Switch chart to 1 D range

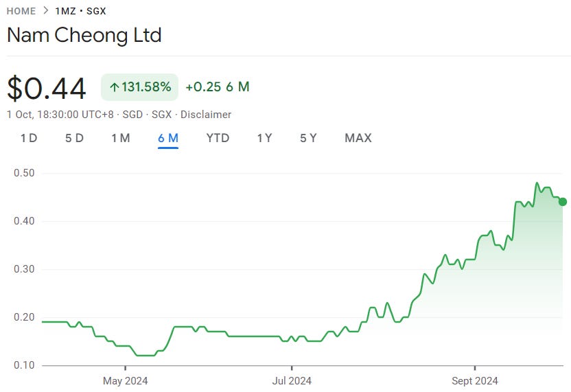point(29,138)
